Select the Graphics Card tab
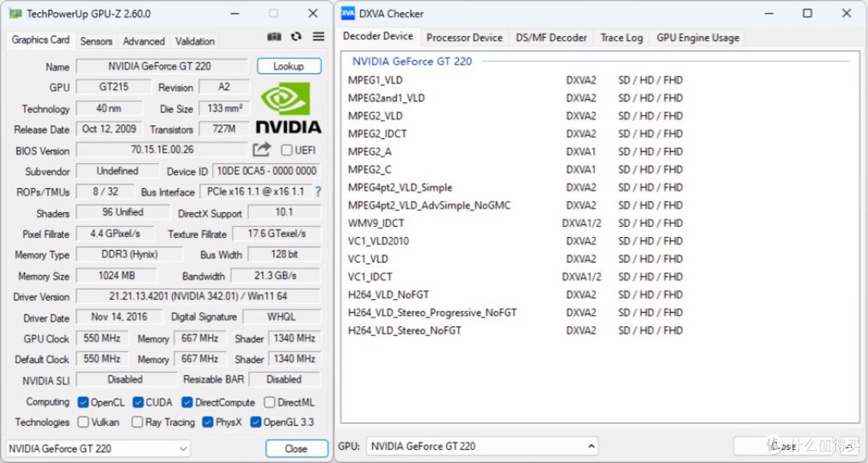 (x=40, y=40)
